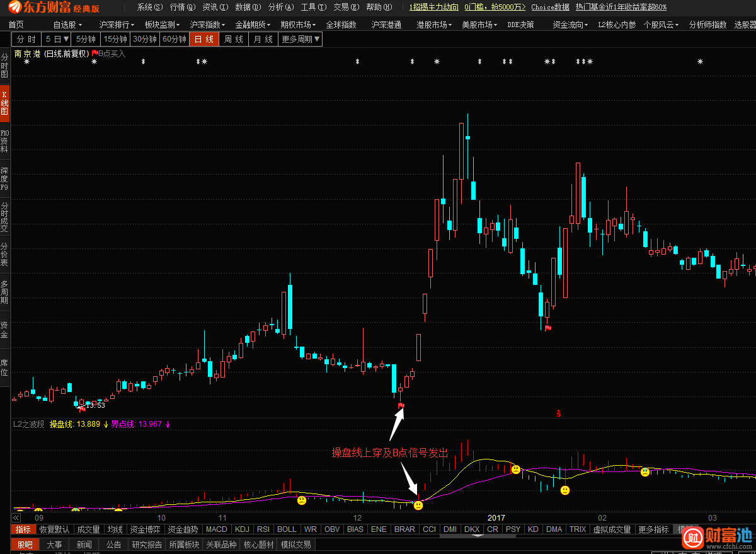Select 深度F9 in the left sidebar
Image resolution: width=756 pixels, height=554 pixels.
[4, 179]
